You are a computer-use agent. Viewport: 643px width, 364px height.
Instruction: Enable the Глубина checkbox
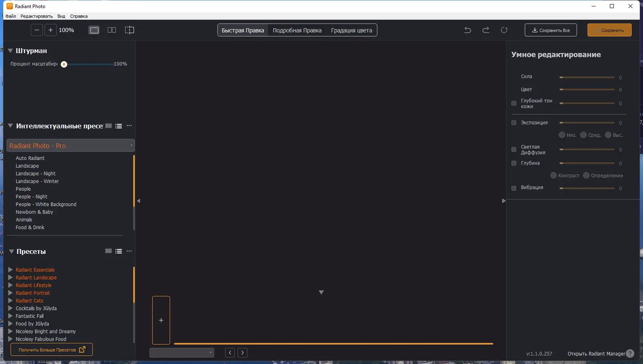514,163
